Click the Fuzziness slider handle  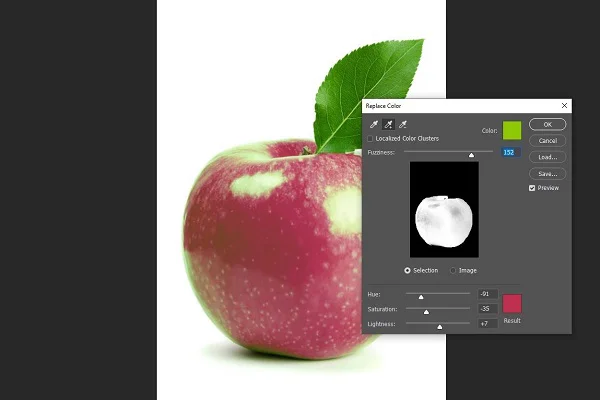pos(471,155)
